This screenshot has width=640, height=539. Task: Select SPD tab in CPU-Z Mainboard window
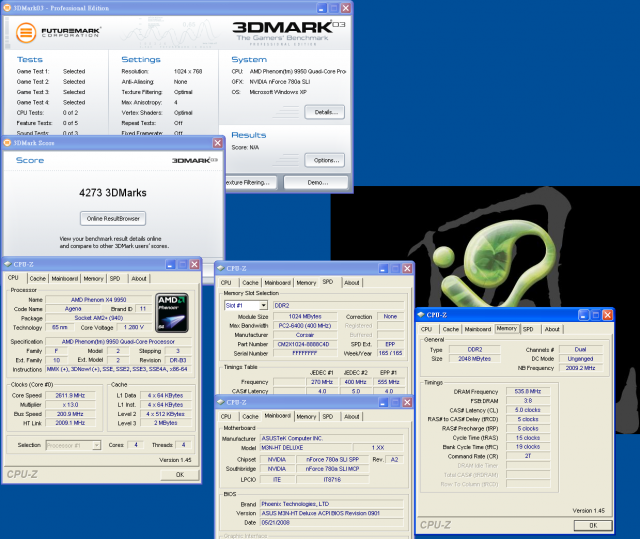click(328, 417)
